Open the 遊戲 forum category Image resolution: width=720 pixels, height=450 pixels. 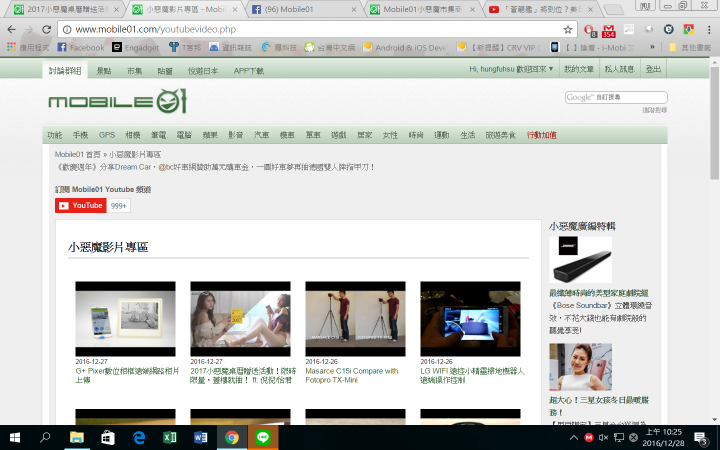[338, 135]
